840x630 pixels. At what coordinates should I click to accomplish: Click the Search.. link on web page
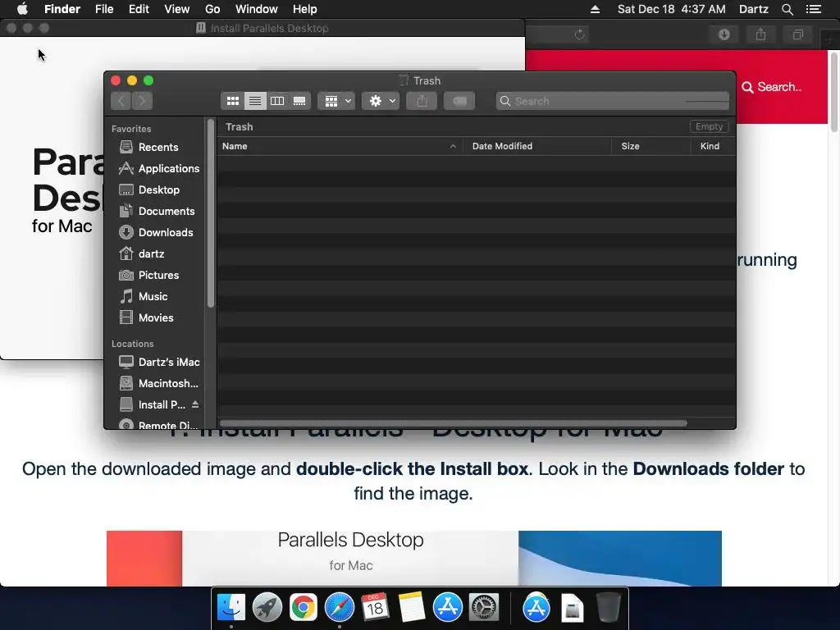(772, 87)
